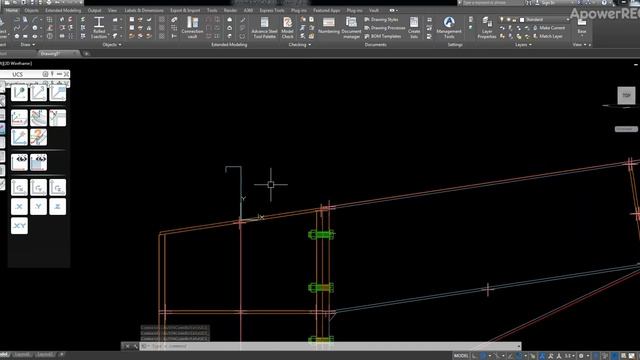
Task: Open the Output ribbon tab
Action: tap(94, 10)
